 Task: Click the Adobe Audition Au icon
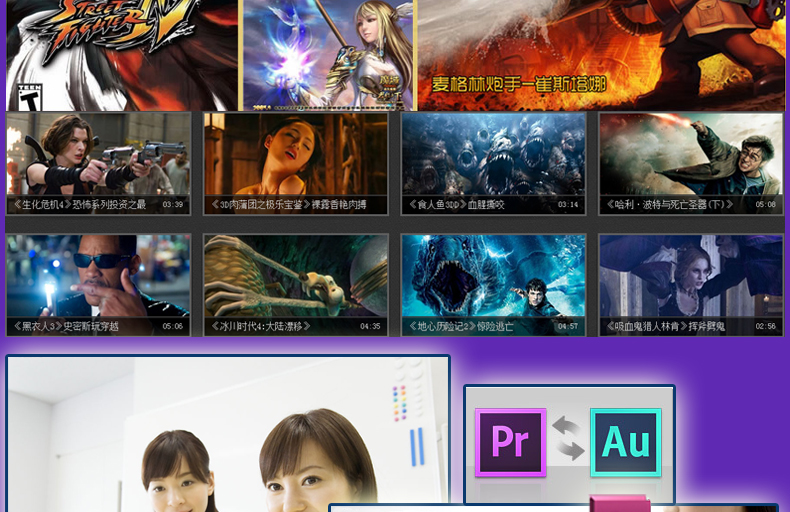[626, 442]
